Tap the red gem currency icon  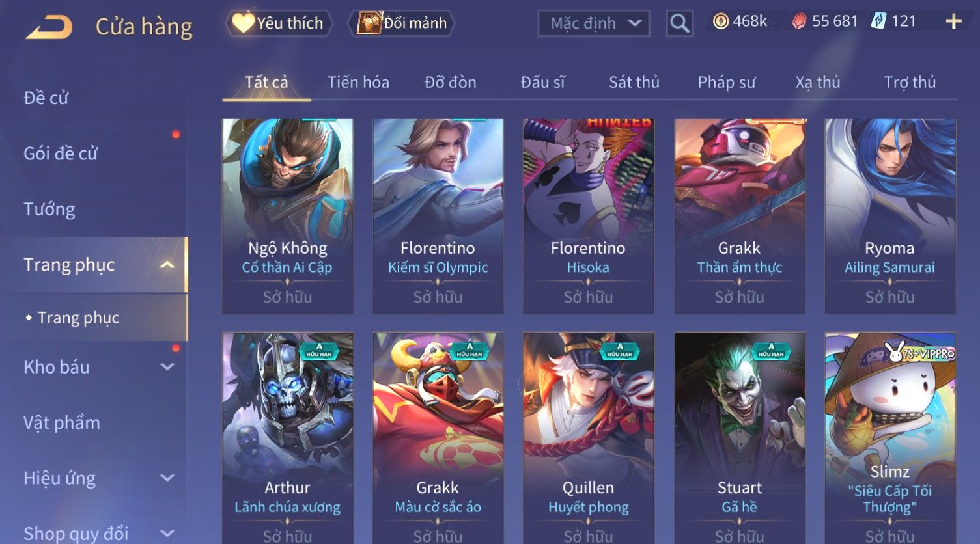(799, 21)
